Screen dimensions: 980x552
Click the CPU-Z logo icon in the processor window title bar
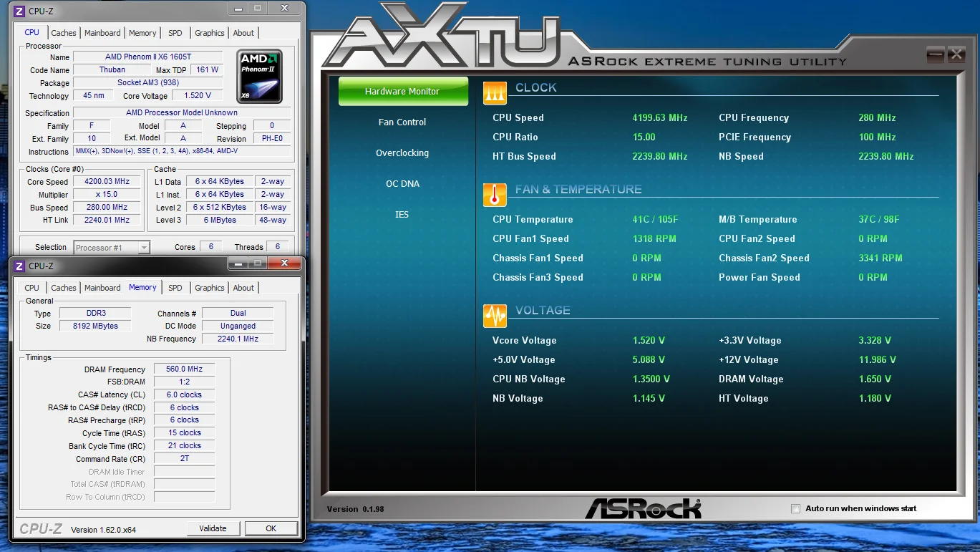[20, 11]
